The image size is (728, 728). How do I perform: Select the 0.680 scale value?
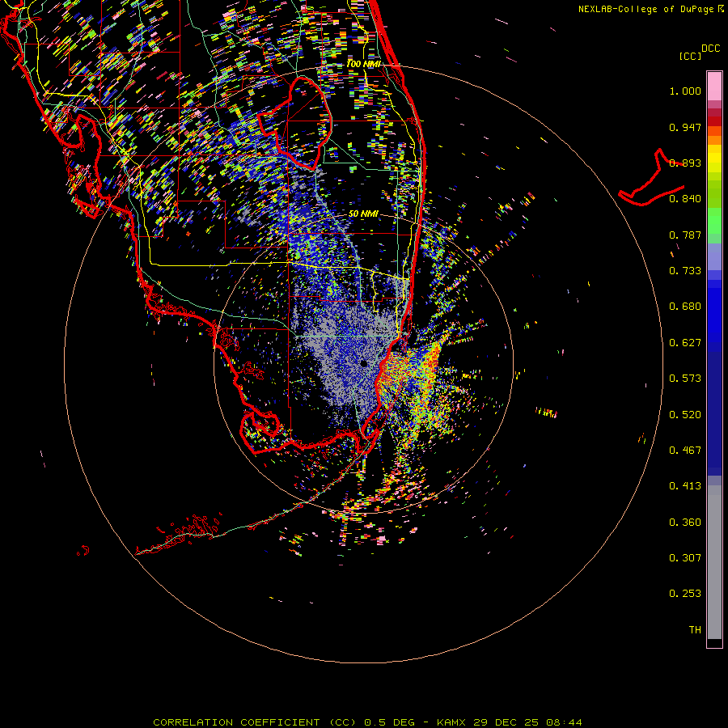pos(685,307)
